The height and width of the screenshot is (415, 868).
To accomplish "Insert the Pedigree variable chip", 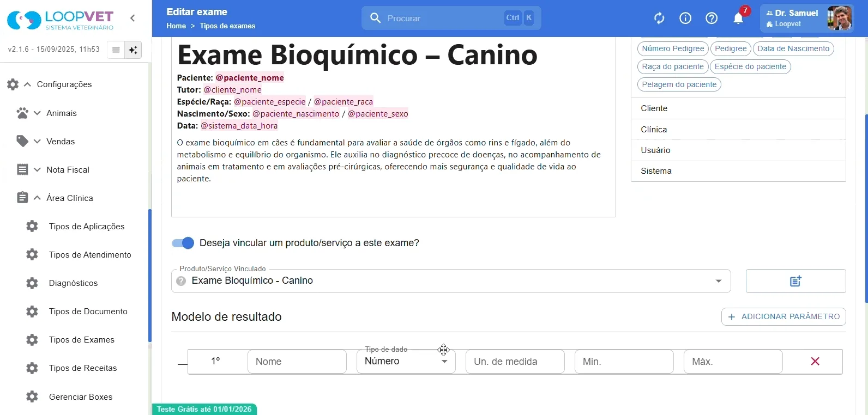I will click(731, 48).
